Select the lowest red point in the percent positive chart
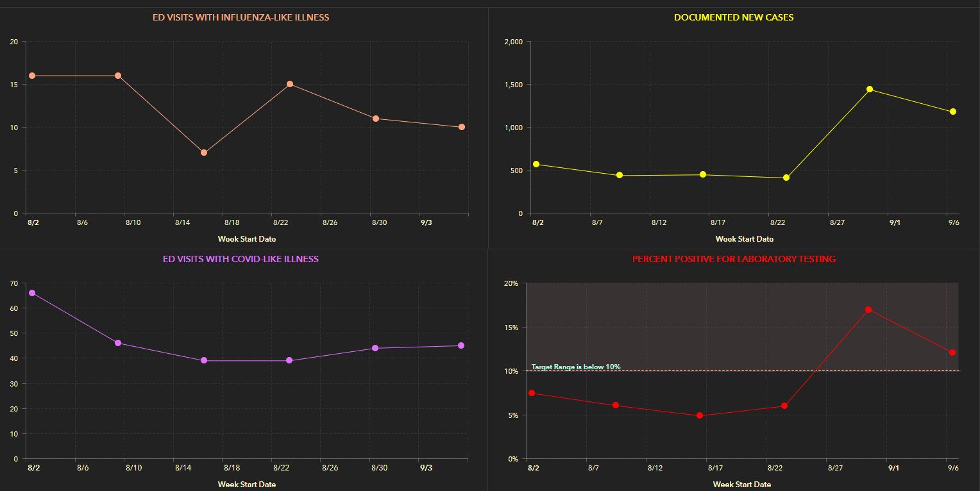Screen dimensions: 980x491 [700, 415]
